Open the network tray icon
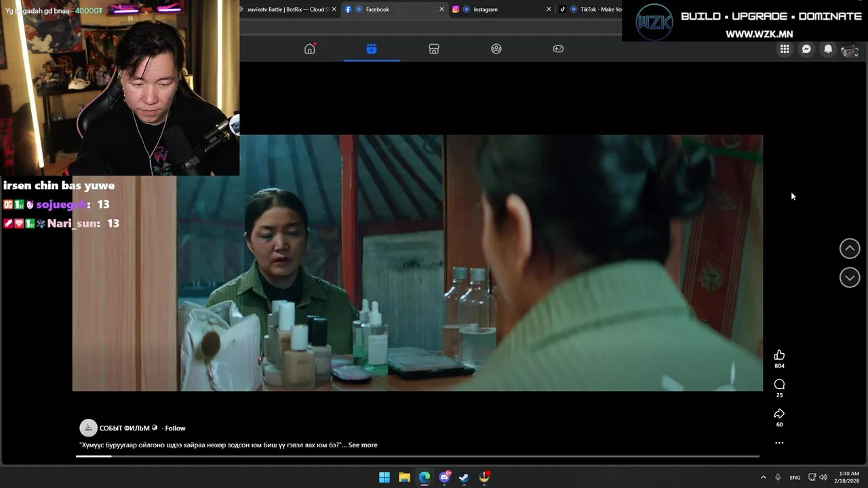The width and height of the screenshot is (868, 488). point(812,477)
